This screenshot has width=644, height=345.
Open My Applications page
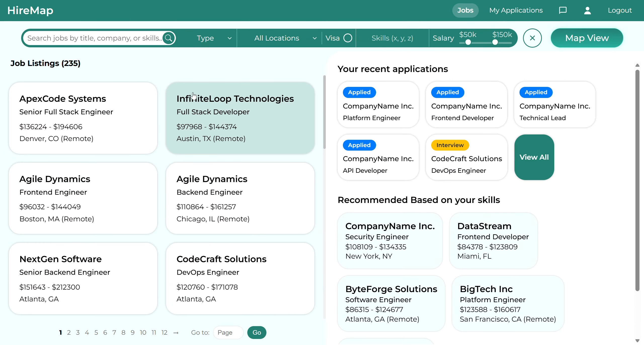516,10
